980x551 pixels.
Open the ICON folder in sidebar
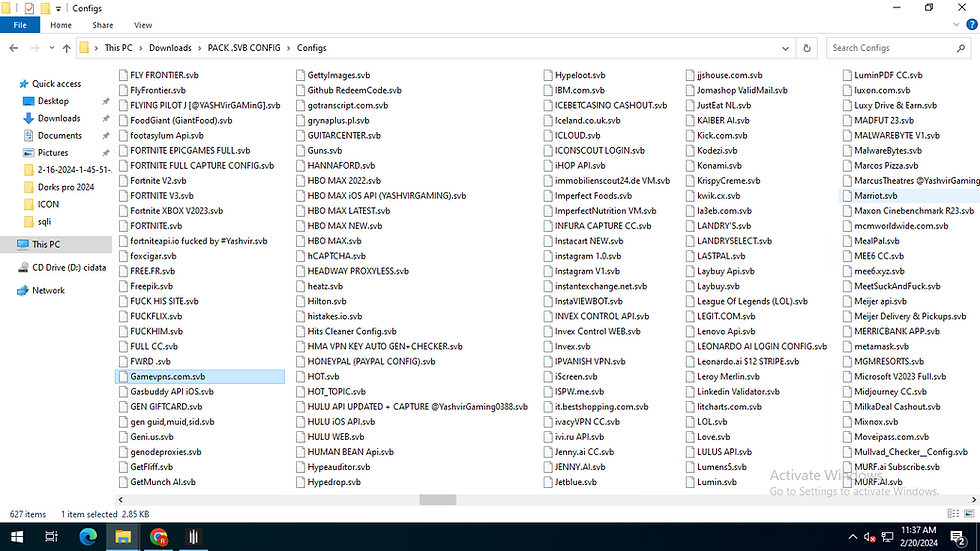click(48, 204)
